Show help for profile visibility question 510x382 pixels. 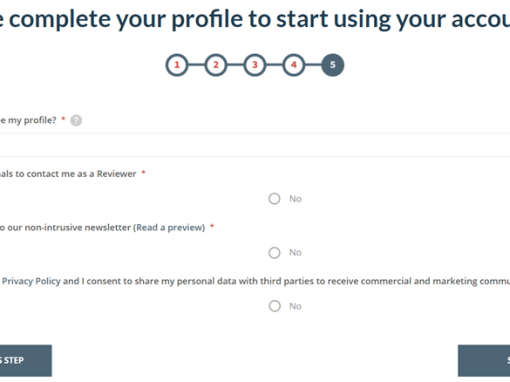click(76, 120)
